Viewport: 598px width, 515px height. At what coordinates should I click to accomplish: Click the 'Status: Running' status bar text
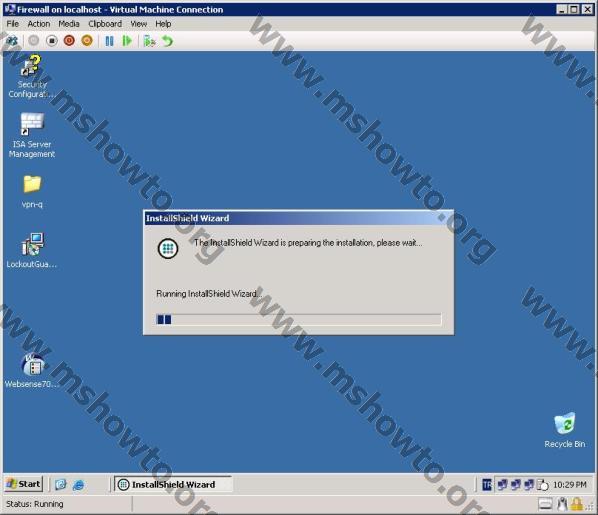coord(35,504)
